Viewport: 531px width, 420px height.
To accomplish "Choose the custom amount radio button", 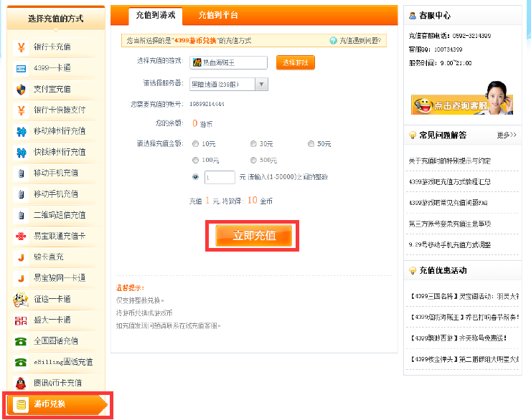I will point(195,177).
